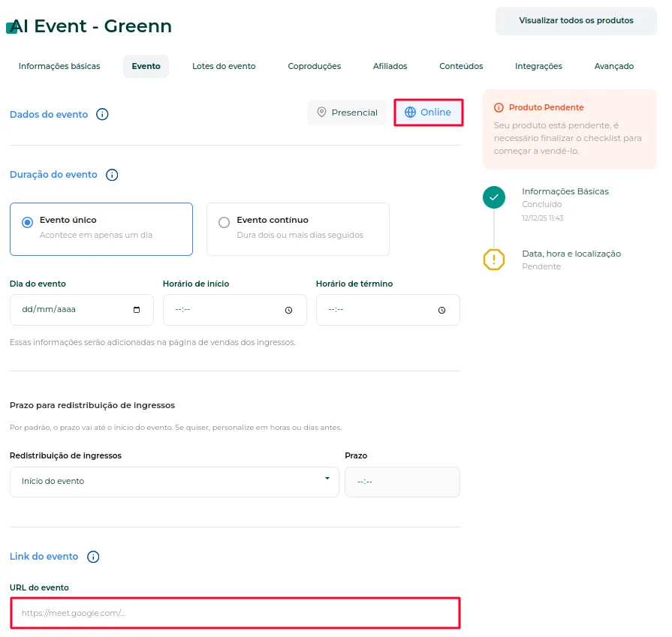The image size is (672, 637).
Task: Switch event type to Presencial
Action: 347,113
